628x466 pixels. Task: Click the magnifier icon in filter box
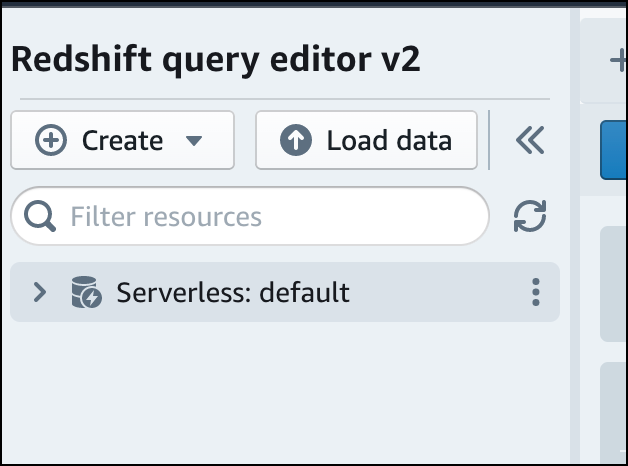[x=41, y=217]
